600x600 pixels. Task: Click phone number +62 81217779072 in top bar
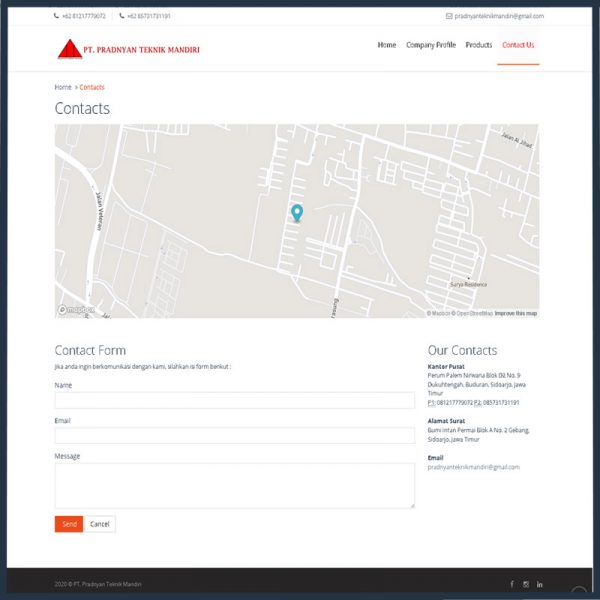84,16
